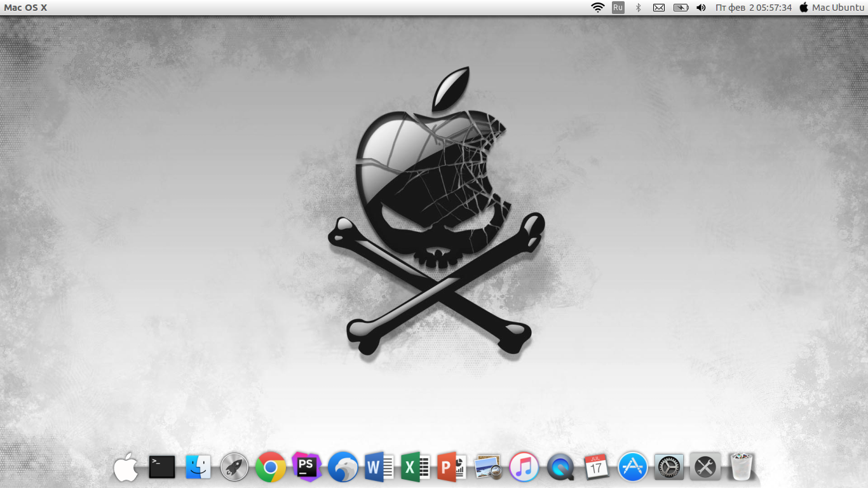
Task: Open System Preferences gear icon
Action: [668, 468]
